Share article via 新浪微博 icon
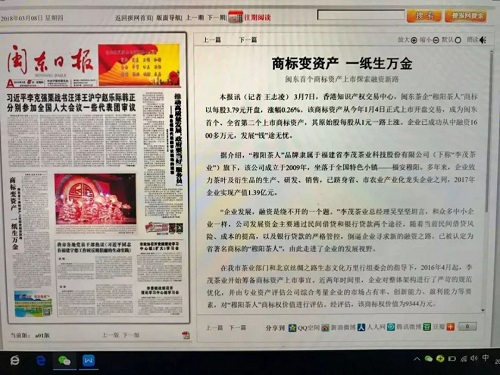The height and width of the screenshot is (375, 500). (x=325, y=327)
